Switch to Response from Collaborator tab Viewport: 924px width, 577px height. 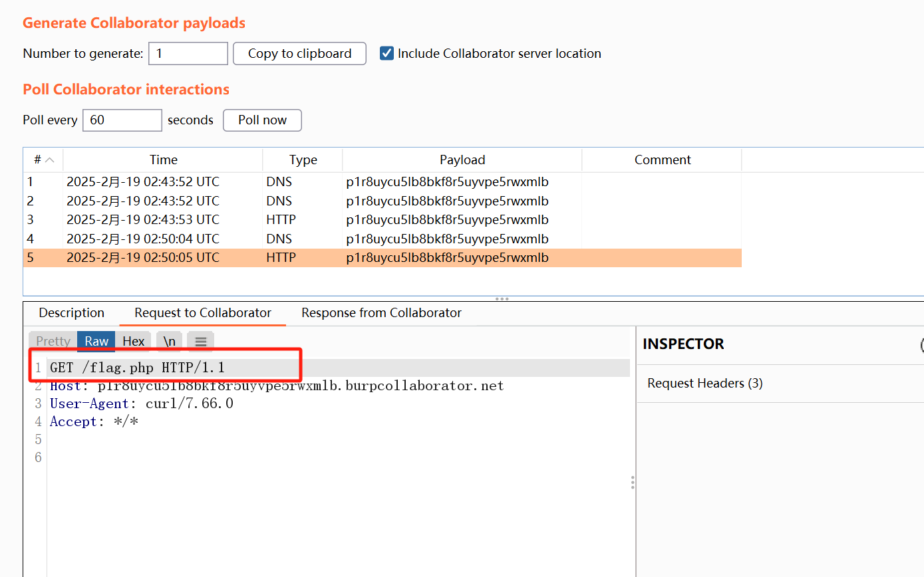click(381, 312)
